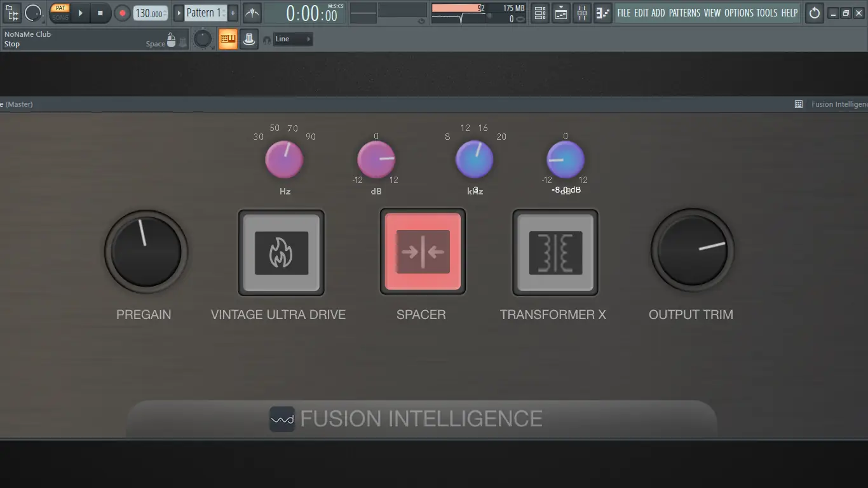Viewport: 868px width, 488px height.
Task: Open the tempo tapper icon
Action: pyautogui.click(x=252, y=13)
